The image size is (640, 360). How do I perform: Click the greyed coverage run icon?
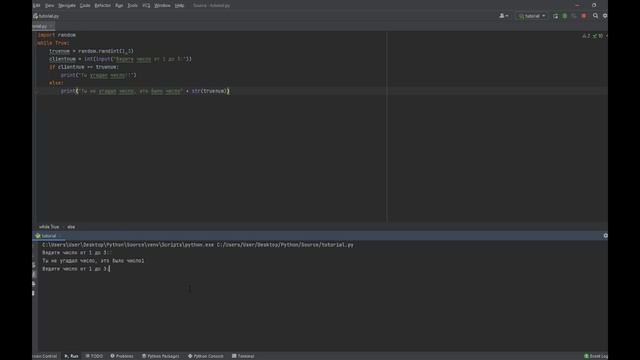pos(574,16)
